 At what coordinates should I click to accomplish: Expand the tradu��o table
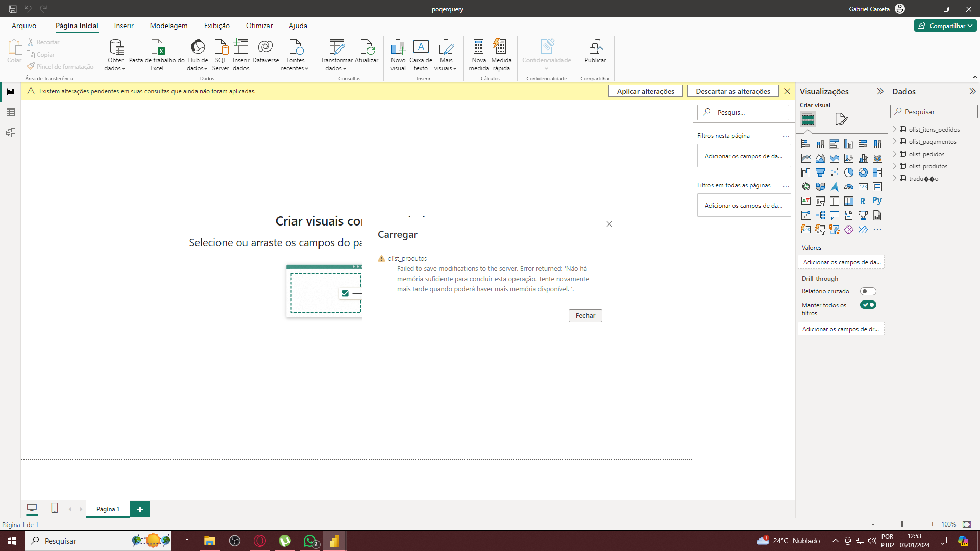coord(895,179)
